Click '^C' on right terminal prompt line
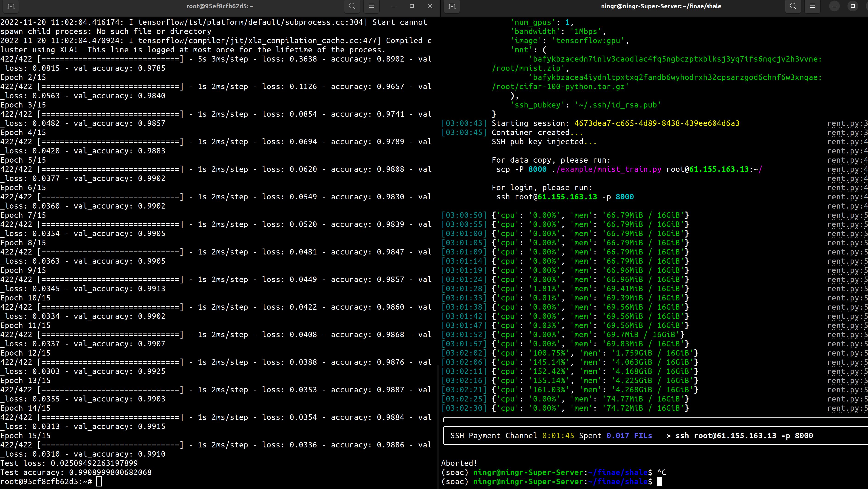Viewport: 868px width, 489px height. [x=662, y=472]
